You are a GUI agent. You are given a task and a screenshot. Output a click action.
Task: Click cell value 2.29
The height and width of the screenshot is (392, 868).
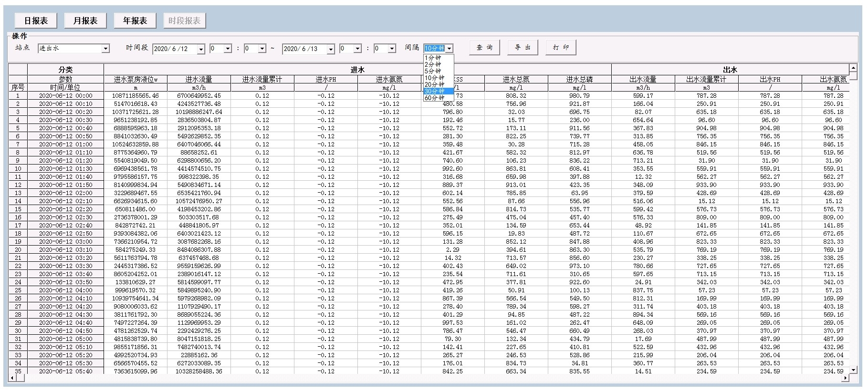452,250
